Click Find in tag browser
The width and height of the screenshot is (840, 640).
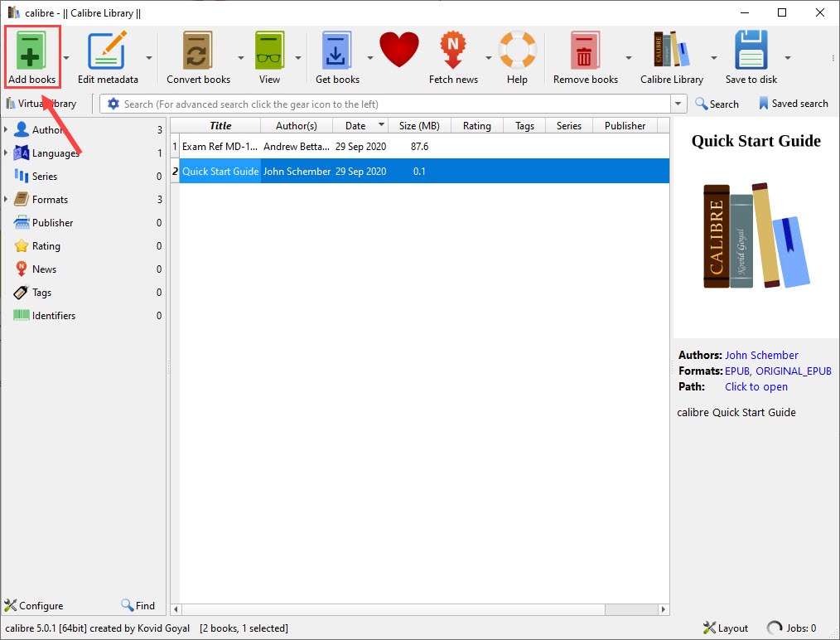pos(138,606)
